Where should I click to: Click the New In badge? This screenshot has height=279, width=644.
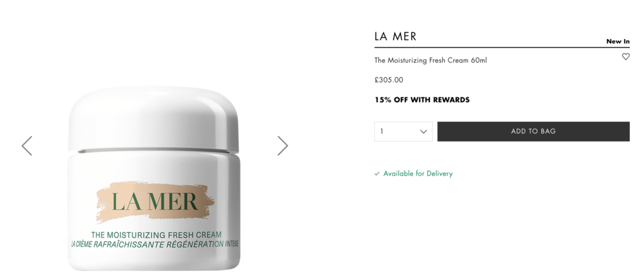pos(618,41)
